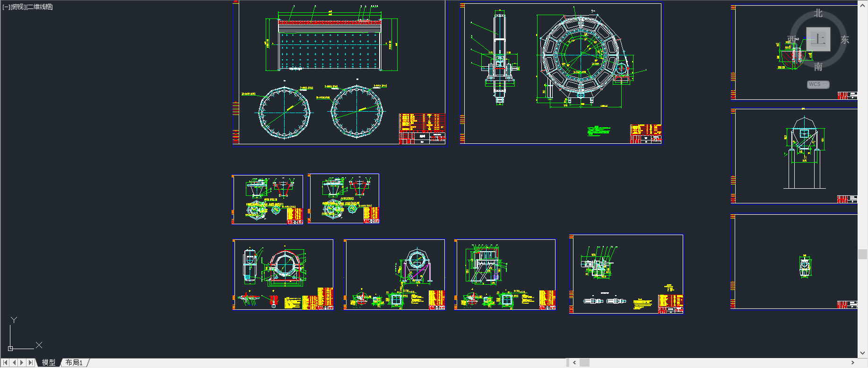The image size is (868, 368).
Task: Switch to the 模型 tab
Action: coord(49,363)
